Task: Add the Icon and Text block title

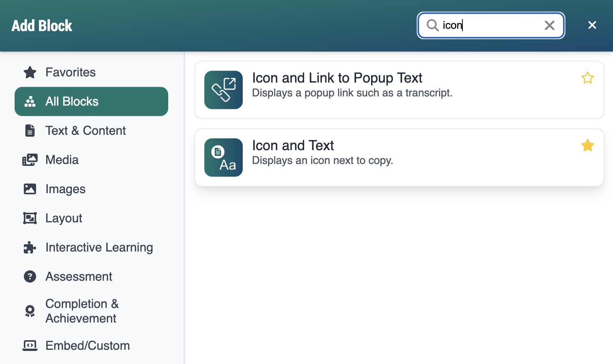Action: point(293,146)
